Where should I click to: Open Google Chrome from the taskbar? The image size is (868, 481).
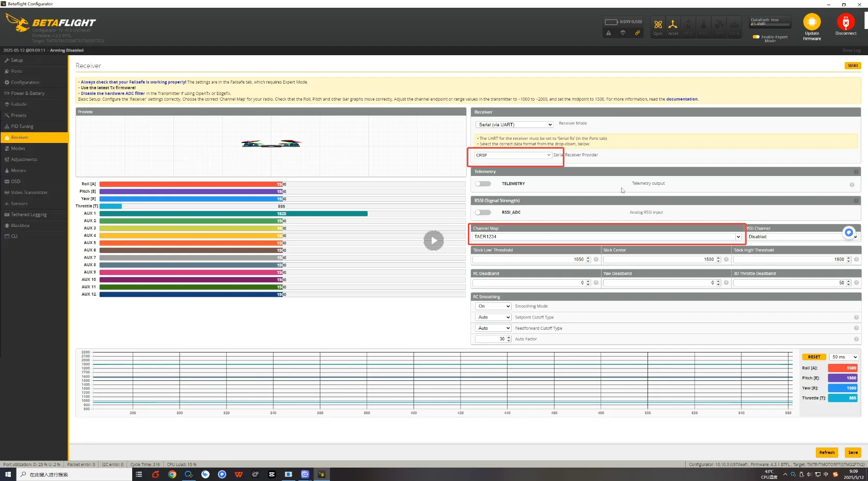point(172,474)
